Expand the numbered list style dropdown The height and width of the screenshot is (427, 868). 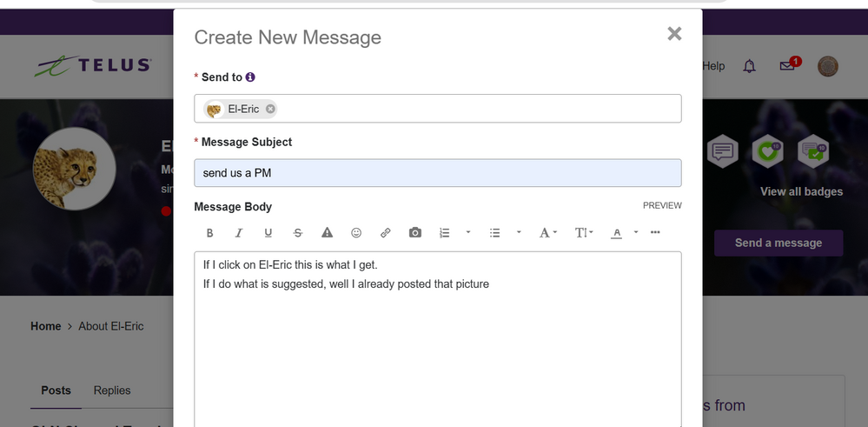coord(468,233)
